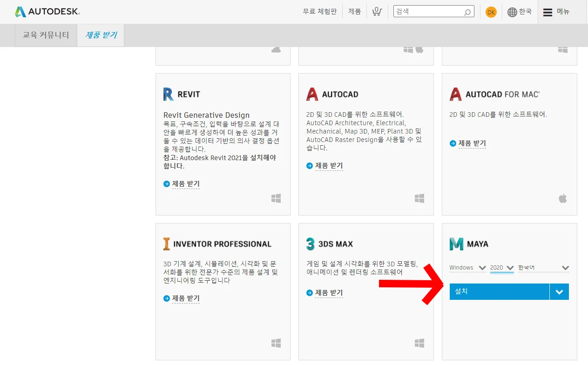Switch to the 교육 커뮤니티 tab
Screen dimensions: 588x365
coord(46,35)
